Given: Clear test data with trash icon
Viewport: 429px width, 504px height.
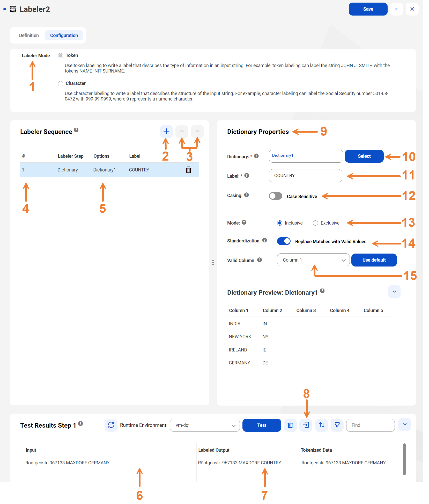Looking at the screenshot, I should pos(290,425).
